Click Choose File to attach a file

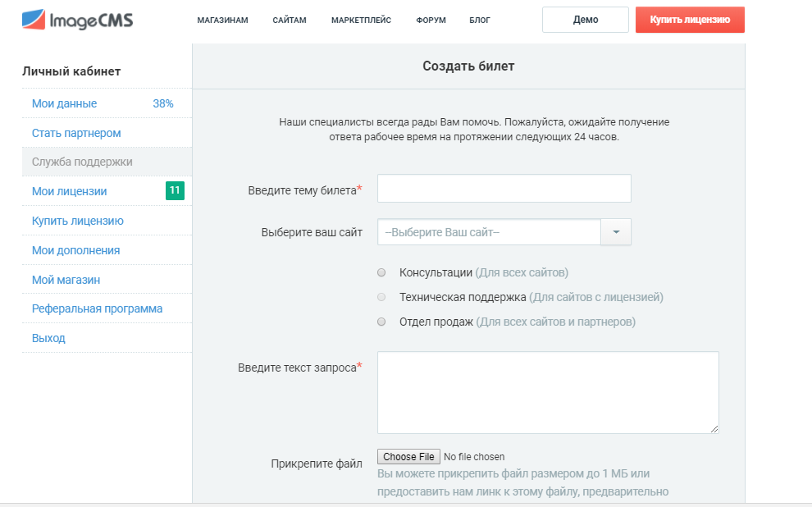tap(408, 457)
